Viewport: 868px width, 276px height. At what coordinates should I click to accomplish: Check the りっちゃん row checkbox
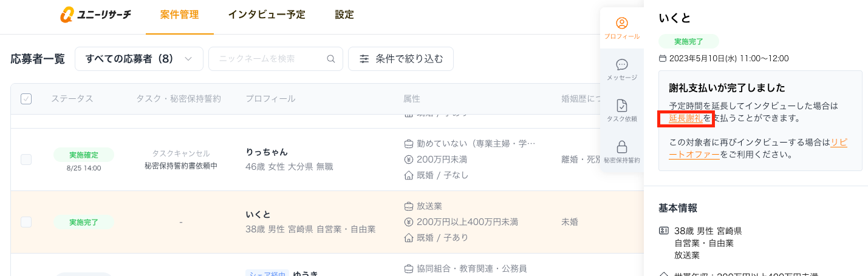coord(26,160)
